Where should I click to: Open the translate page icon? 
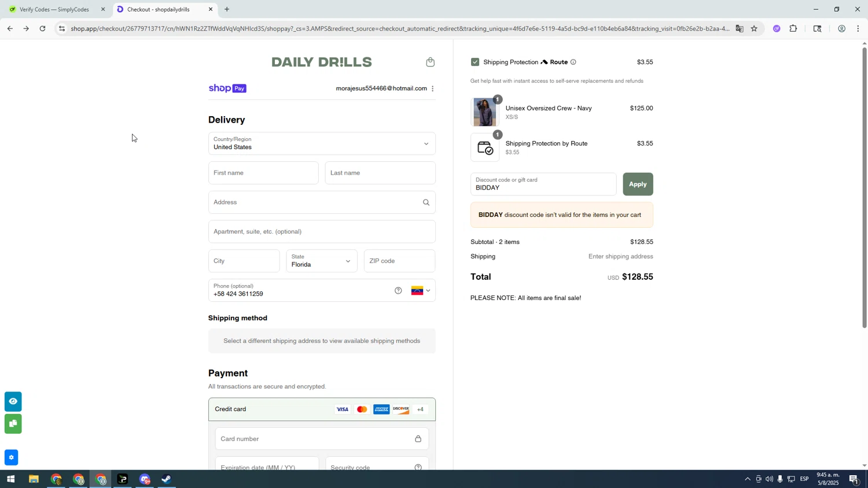pyautogui.click(x=740, y=28)
